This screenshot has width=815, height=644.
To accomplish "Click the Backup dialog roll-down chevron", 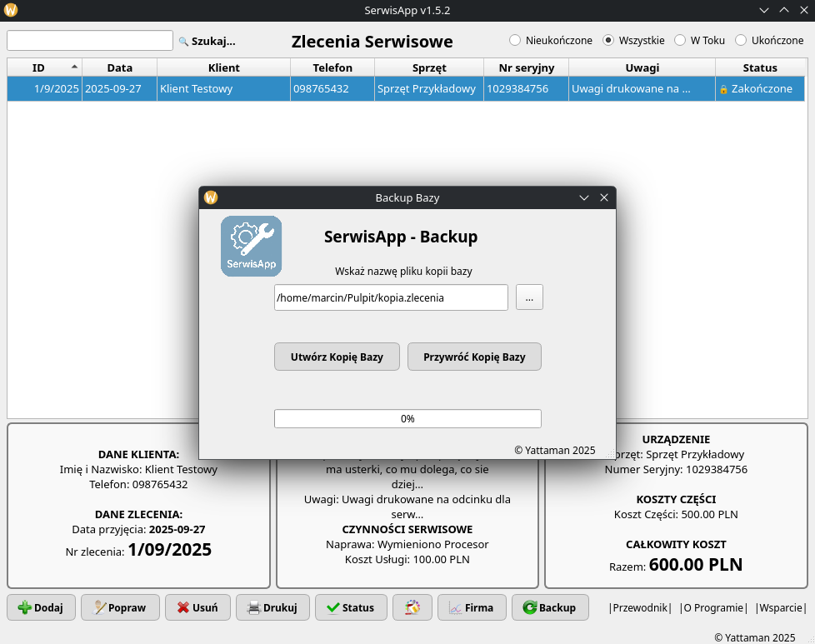I will [x=584, y=197].
